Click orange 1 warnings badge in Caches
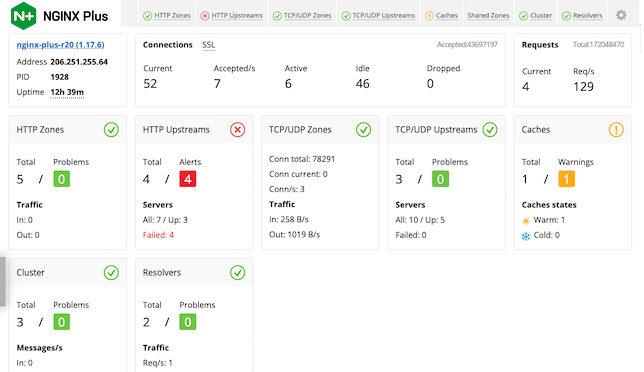644x372 pixels. pos(566,179)
